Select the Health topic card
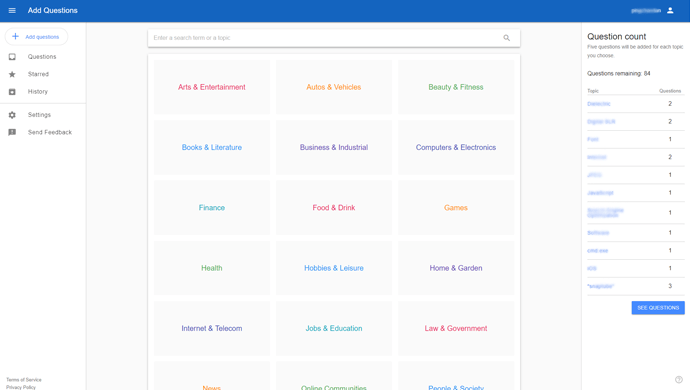Image resolution: width=690 pixels, height=390 pixels. click(212, 268)
